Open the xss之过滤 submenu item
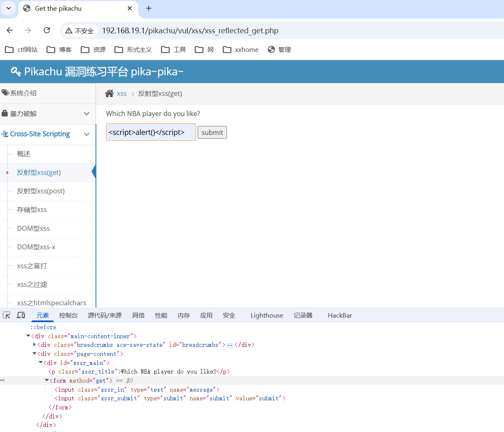This screenshot has height=432, width=504. pos(32,284)
